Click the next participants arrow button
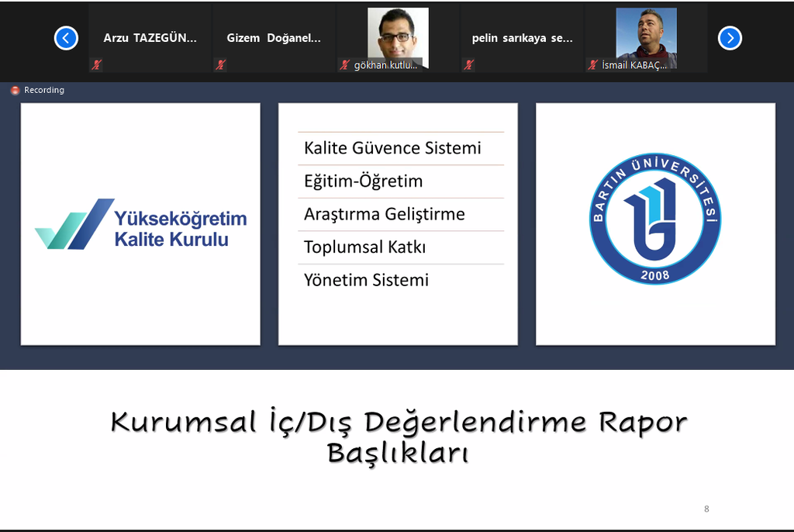 [730, 38]
